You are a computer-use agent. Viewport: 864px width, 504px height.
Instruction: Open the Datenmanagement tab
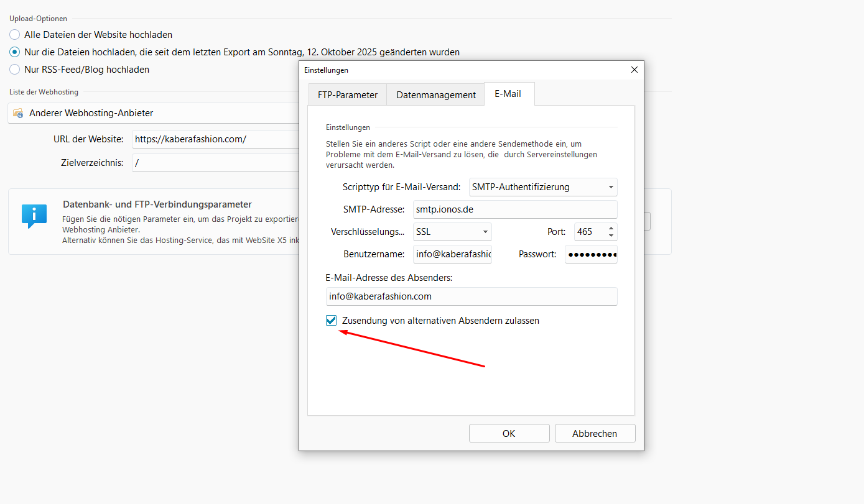435,95
